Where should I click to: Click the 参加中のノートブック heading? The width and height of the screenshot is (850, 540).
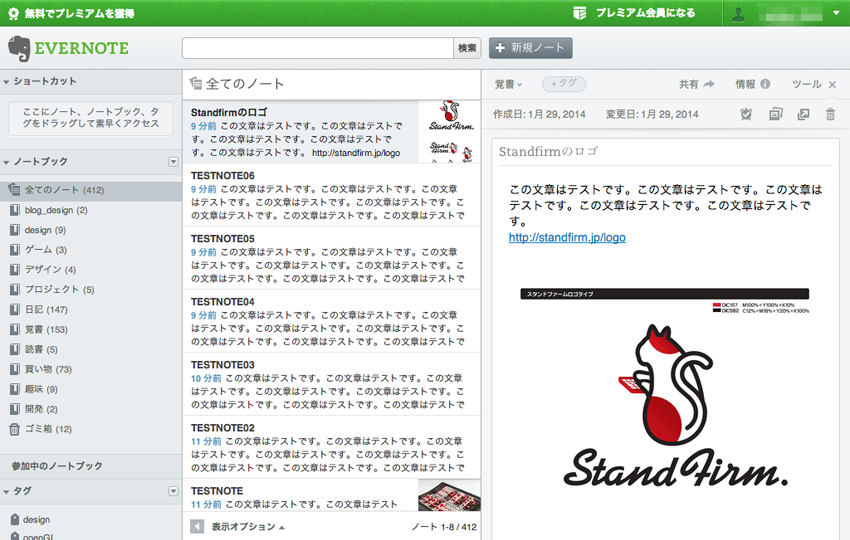tap(57, 466)
